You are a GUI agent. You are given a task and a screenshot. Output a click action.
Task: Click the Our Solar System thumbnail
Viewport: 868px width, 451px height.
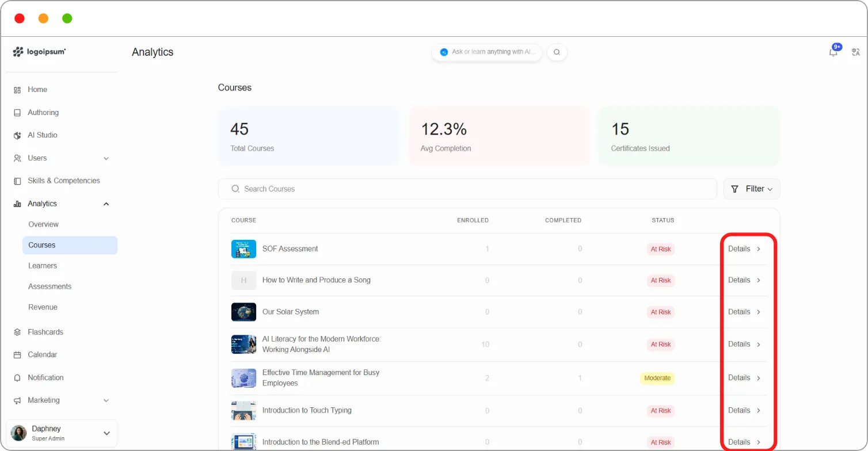[243, 312]
